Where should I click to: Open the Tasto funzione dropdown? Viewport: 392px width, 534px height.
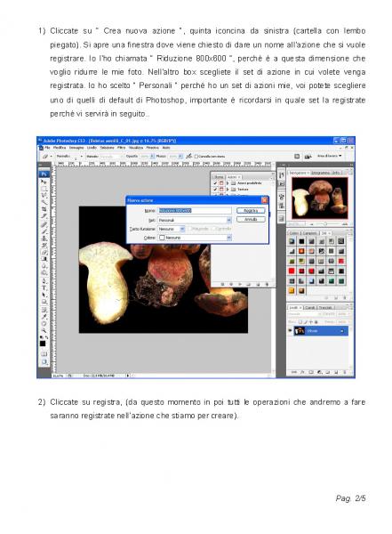[x=172, y=229]
